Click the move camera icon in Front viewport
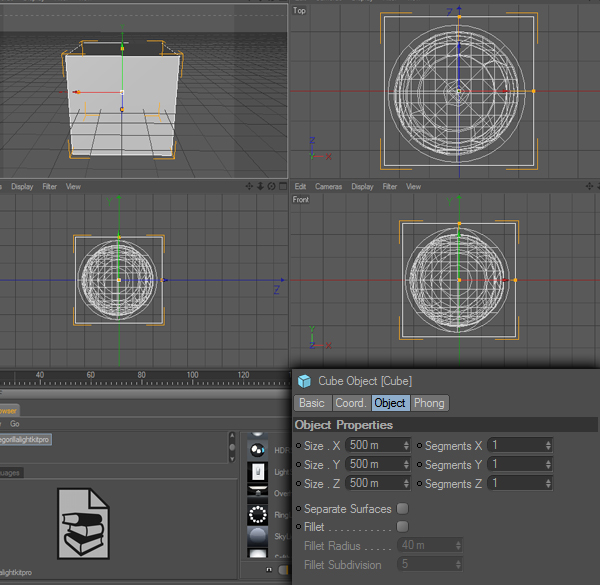The width and height of the screenshot is (600, 585). coord(589,186)
